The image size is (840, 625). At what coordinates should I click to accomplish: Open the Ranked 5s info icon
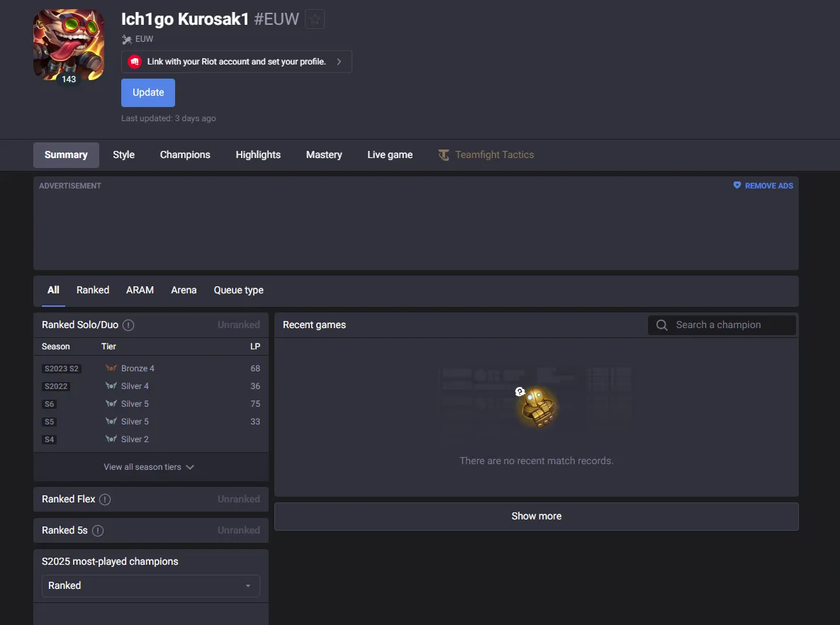click(x=98, y=531)
